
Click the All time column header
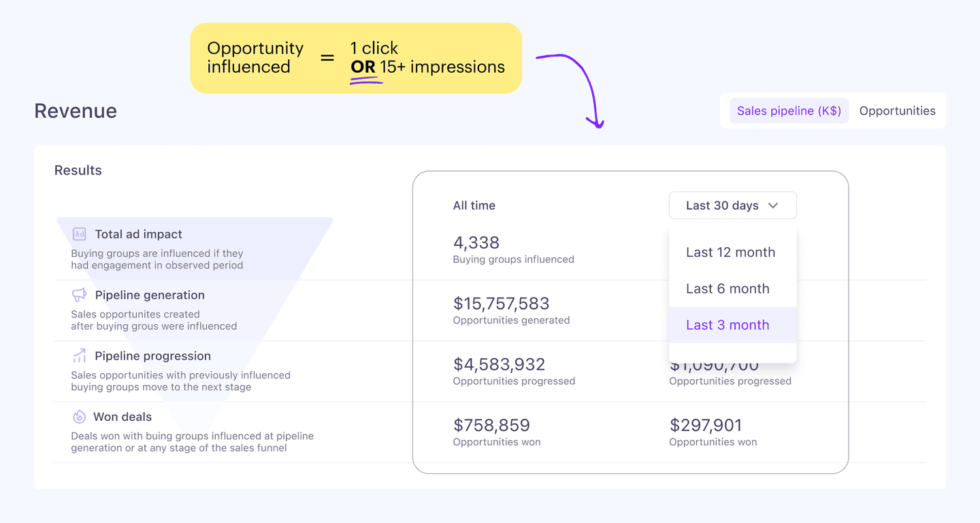click(474, 206)
